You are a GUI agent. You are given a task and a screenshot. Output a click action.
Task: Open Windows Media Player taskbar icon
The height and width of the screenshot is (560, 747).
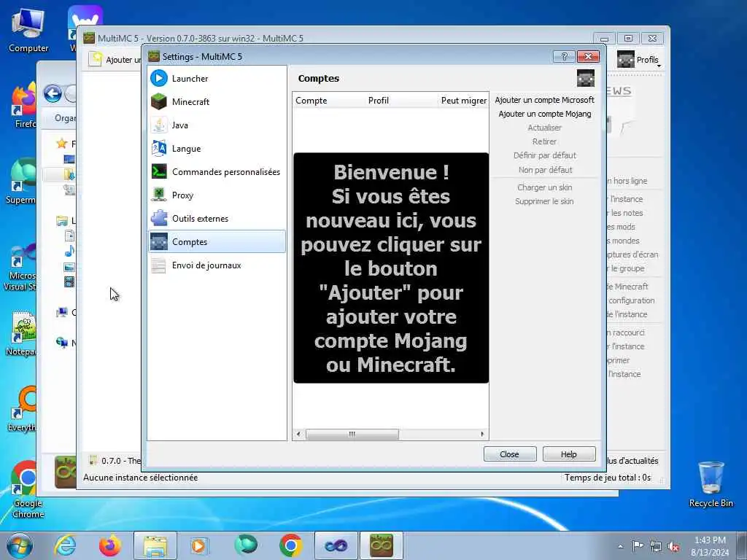[198, 545]
